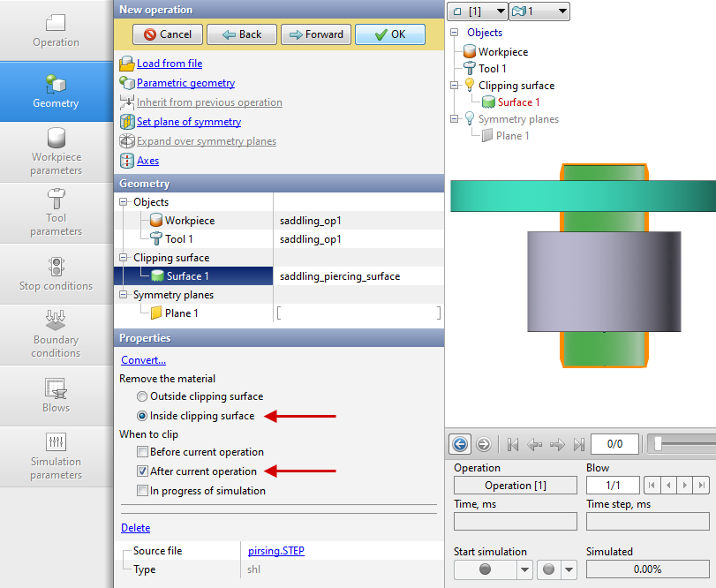The height and width of the screenshot is (588, 716).
Task: Collapse the Objects node in Geometry list
Action: [124, 202]
